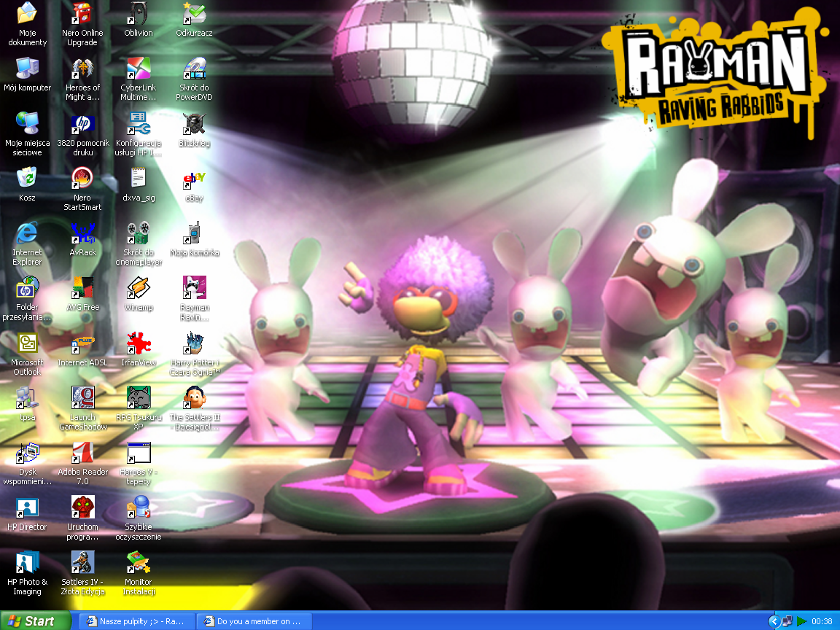Open the Heroes V tapety shortcut
Viewport: 840px width, 630px height.
139,453
